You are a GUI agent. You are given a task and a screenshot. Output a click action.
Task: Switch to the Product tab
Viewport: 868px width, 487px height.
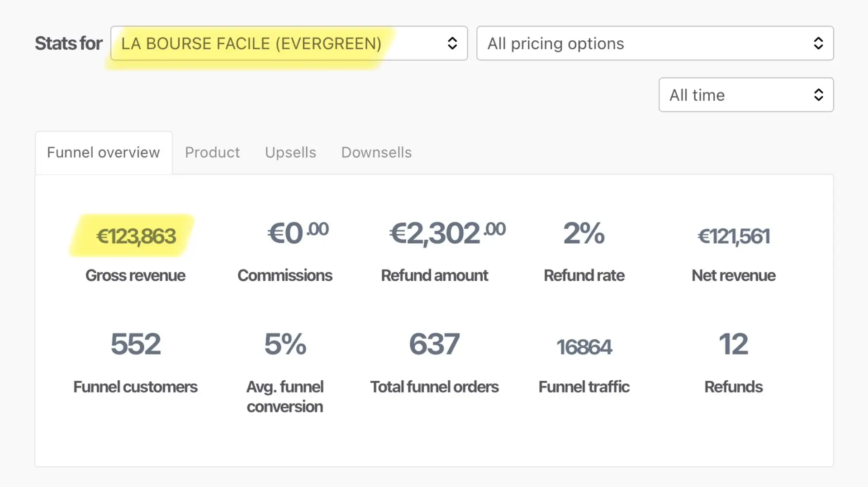click(x=212, y=152)
